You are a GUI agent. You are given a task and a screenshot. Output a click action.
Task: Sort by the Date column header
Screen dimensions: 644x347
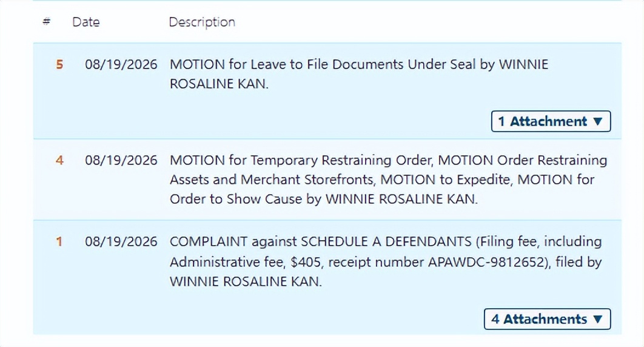(86, 22)
